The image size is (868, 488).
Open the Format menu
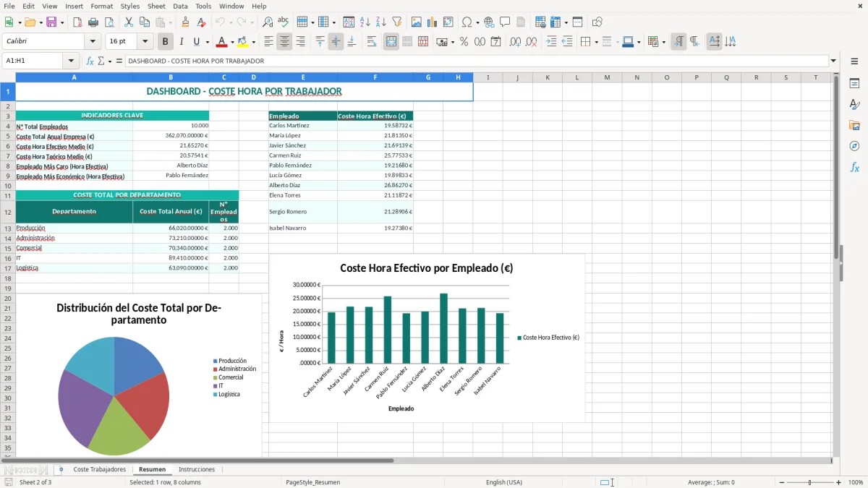click(x=101, y=6)
